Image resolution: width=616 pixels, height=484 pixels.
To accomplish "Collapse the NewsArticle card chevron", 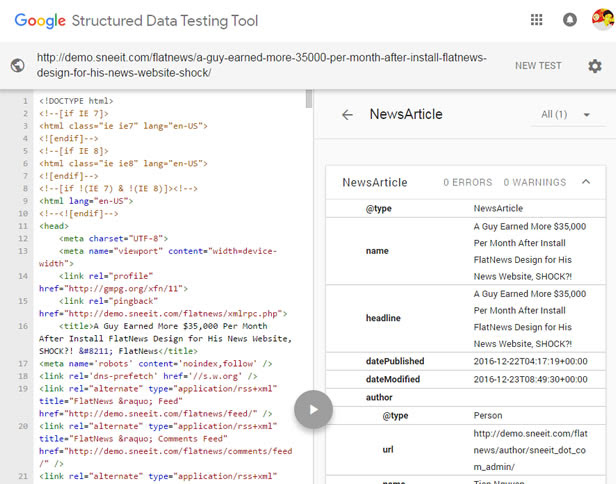I will pos(586,182).
